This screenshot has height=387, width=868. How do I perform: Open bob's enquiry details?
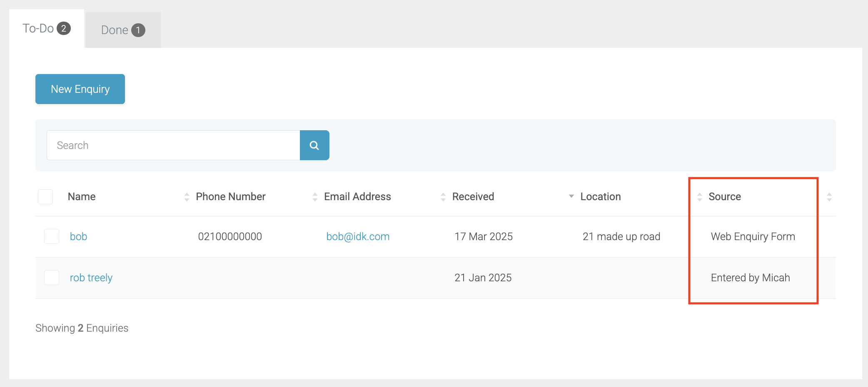pyautogui.click(x=79, y=236)
